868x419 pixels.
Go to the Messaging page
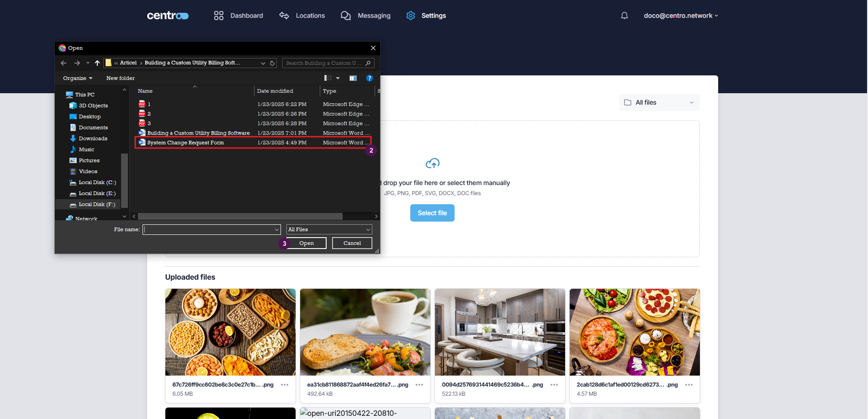coord(365,16)
